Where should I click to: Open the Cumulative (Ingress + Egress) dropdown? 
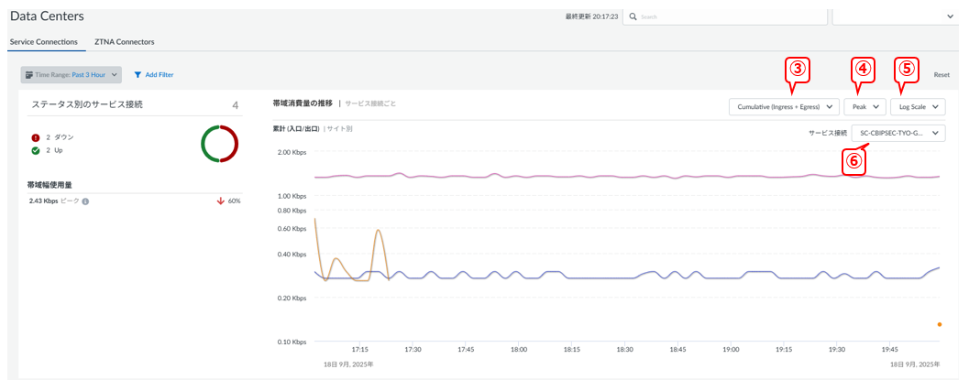tap(784, 106)
